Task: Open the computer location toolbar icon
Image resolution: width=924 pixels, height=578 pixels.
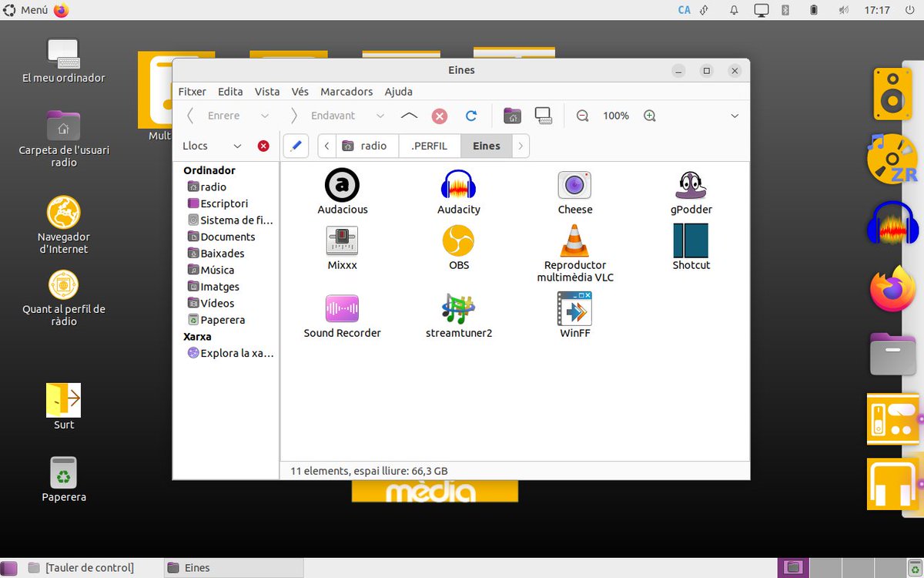Action: tap(544, 116)
